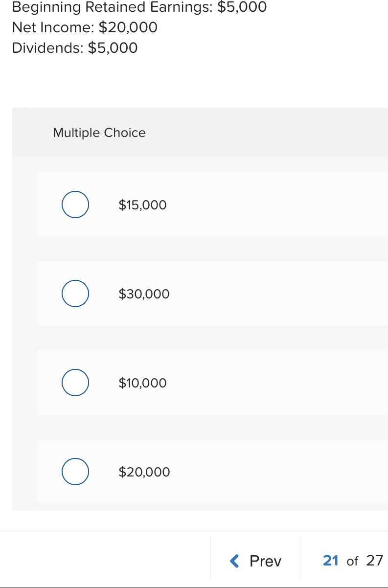The width and height of the screenshot is (388, 588).
Task: Click the blue question number 21
Action: [330, 561]
